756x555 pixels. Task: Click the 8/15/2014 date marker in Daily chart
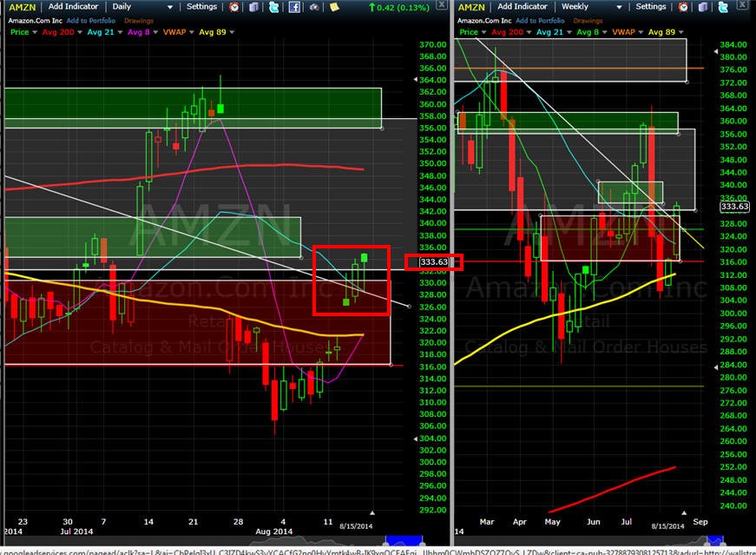point(357,526)
